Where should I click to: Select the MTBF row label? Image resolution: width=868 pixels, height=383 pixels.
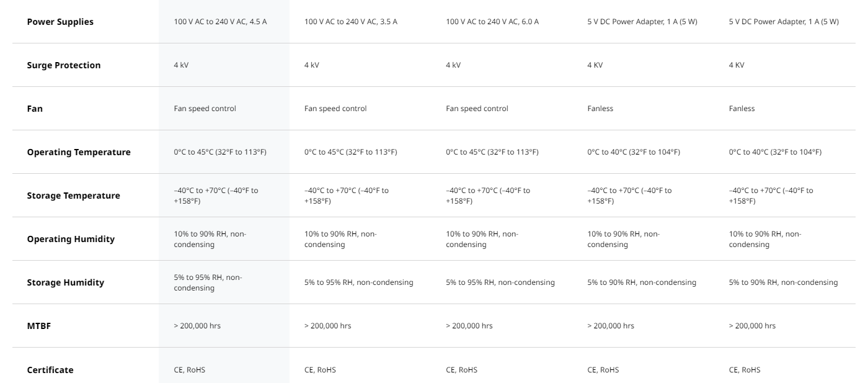[38, 326]
